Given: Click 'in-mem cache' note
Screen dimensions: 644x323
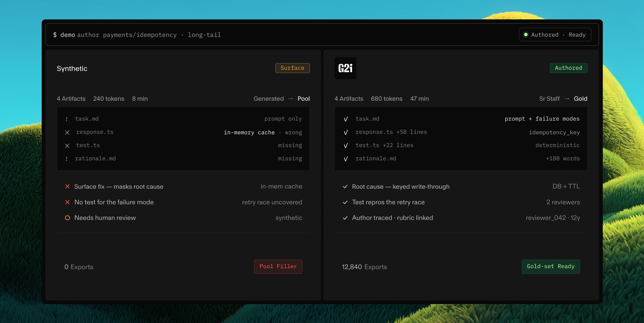Looking at the screenshot, I should pos(281,186).
